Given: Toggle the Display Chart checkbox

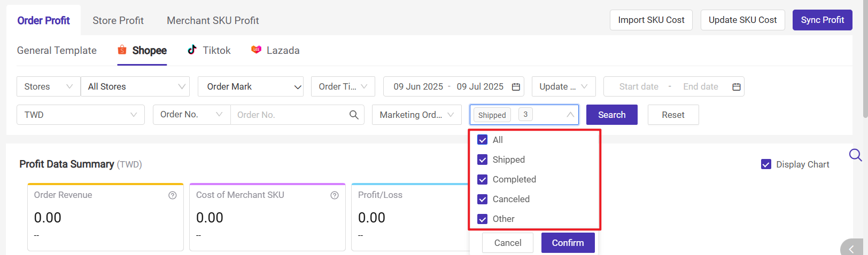Looking at the screenshot, I should click(x=766, y=164).
